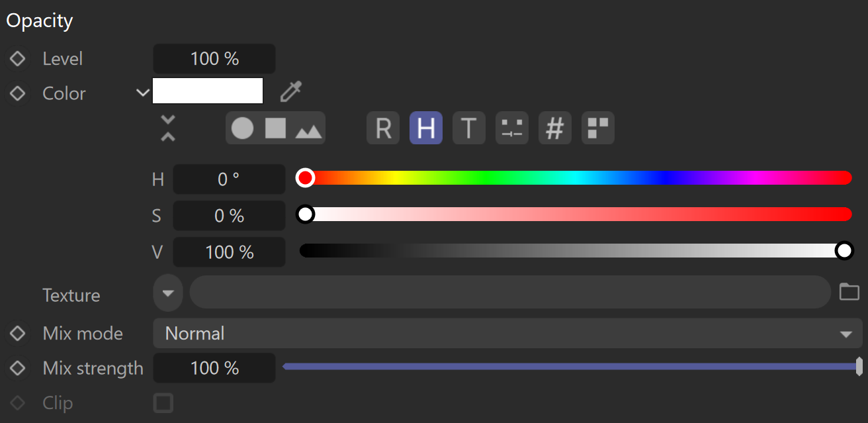
Task: Select the pick-from-image mode icon
Action: pyautogui.click(x=308, y=129)
